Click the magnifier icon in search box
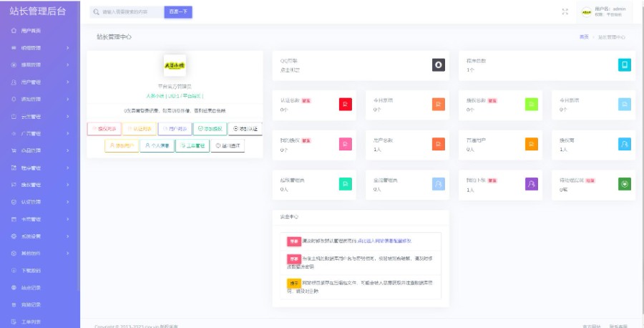 coord(96,12)
